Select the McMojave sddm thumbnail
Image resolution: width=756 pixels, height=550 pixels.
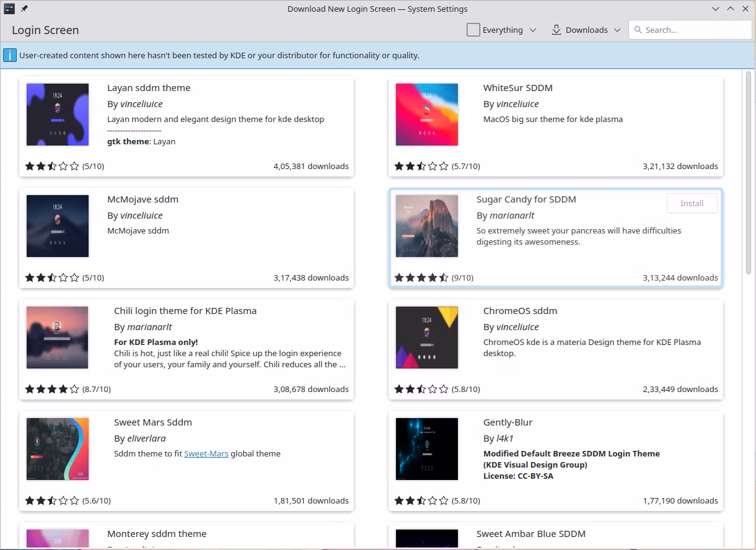[x=58, y=226]
